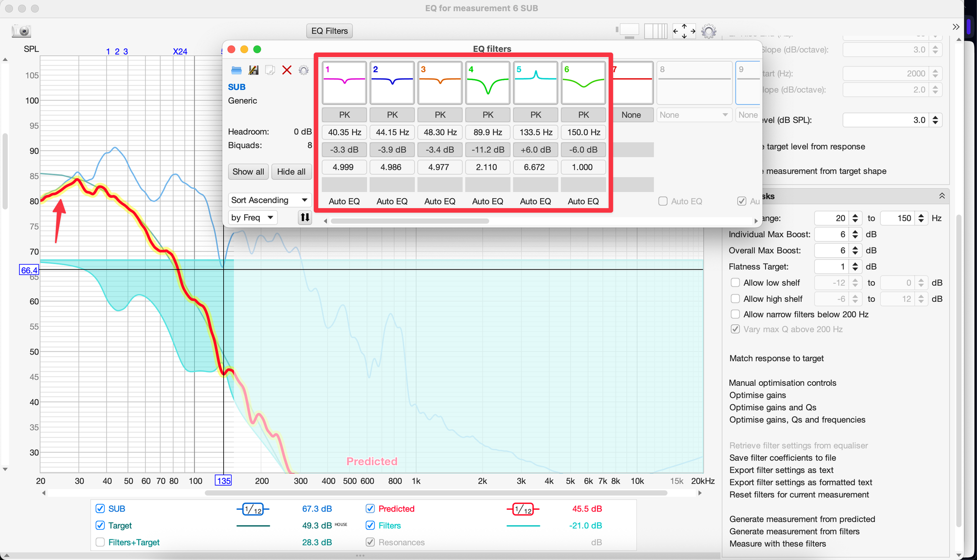The width and height of the screenshot is (977, 560).
Task: Open graph controls gear icon
Action: (x=709, y=31)
